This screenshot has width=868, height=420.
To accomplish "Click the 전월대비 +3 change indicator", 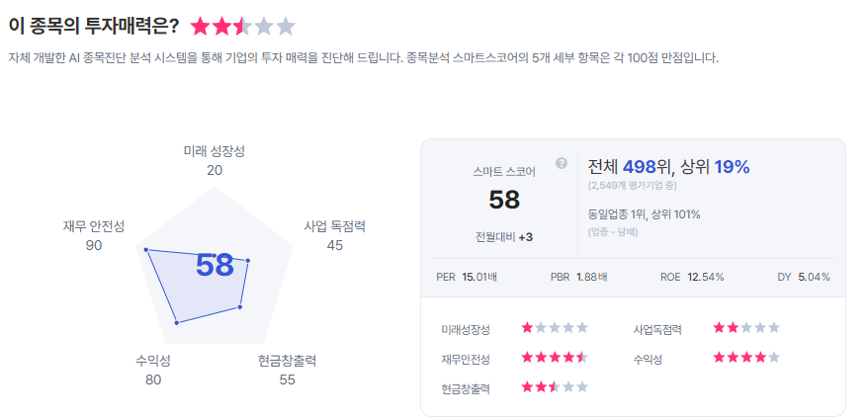I will tap(504, 237).
